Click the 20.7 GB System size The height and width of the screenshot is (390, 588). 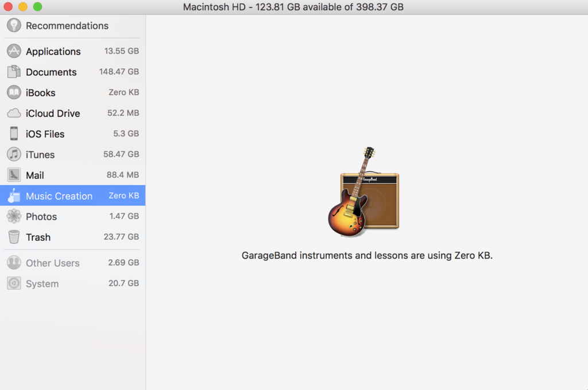pos(124,283)
